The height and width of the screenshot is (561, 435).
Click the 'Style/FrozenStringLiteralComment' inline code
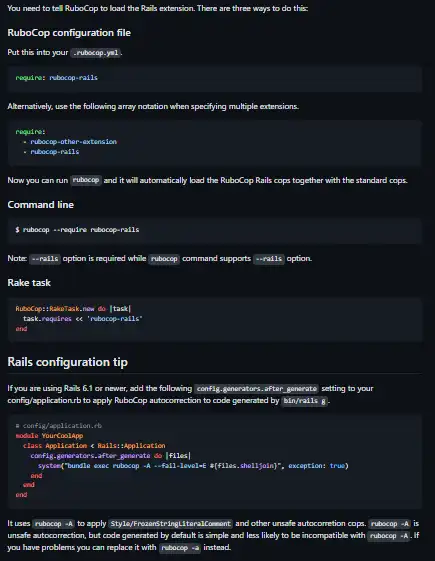[x=171, y=524]
